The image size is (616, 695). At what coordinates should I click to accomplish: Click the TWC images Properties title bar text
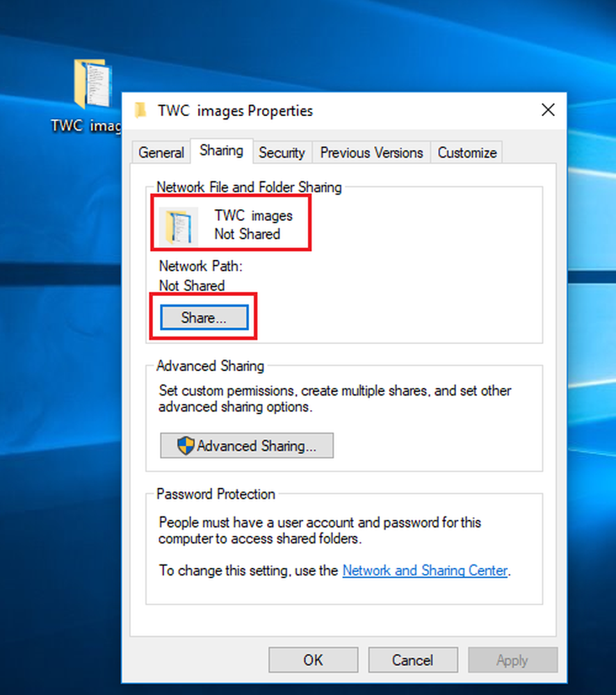235,111
